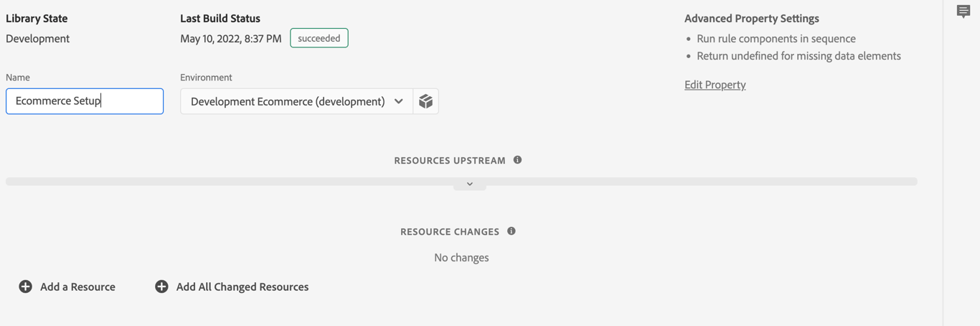
Task: Click plus icon for Add All Changed Resources
Action: click(x=161, y=287)
